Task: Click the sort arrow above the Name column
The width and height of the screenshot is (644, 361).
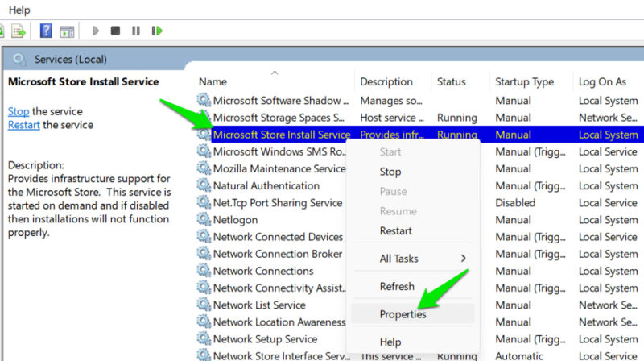Action: (275, 73)
